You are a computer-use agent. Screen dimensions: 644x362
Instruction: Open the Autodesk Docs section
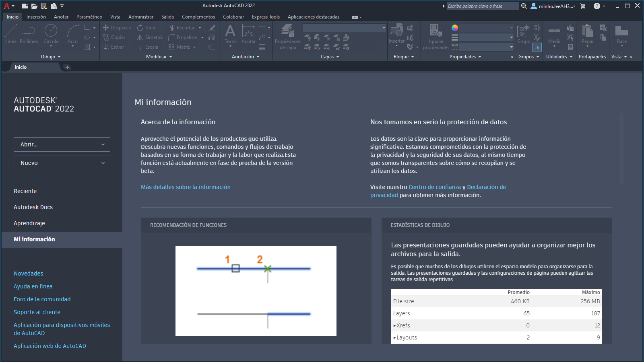(x=33, y=207)
